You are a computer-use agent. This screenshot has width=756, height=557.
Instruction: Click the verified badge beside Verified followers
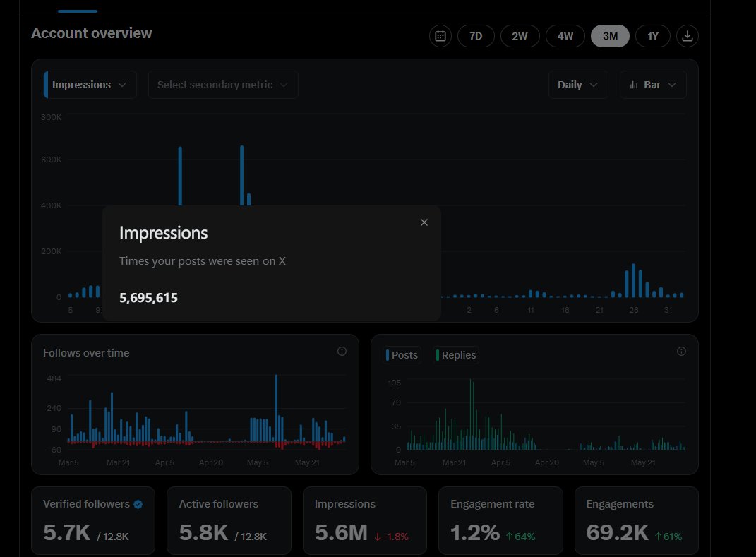pyautogui.click(x=138, y=505)
